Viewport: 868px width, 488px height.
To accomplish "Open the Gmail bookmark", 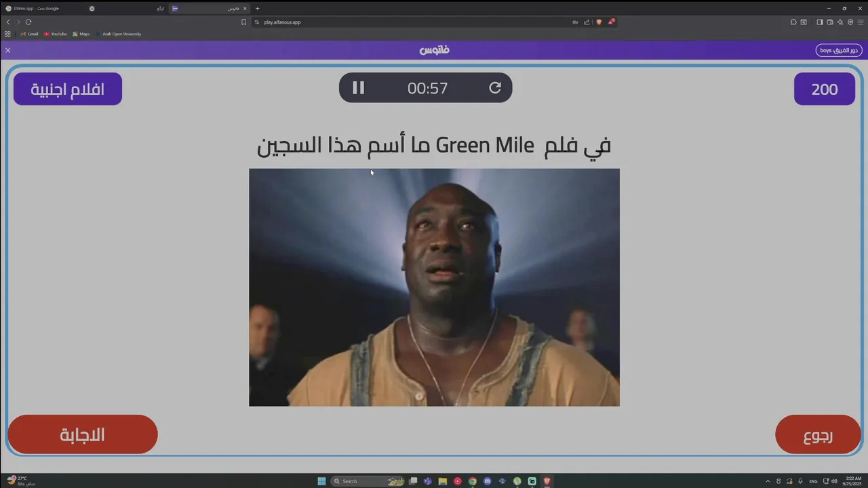I will point(29,34).
